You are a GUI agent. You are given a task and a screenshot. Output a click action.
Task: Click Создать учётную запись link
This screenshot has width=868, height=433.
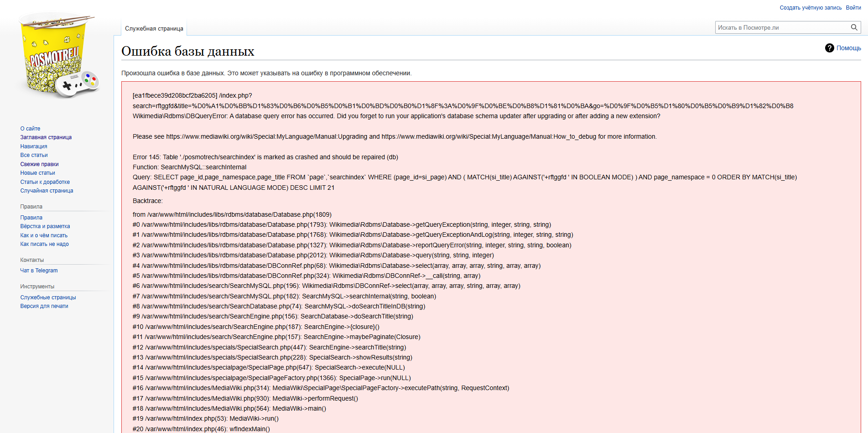810,8
